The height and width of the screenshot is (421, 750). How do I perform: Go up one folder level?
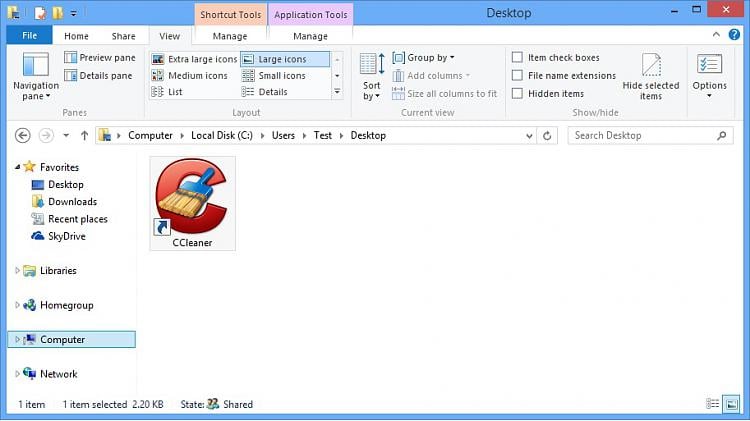click(x=85, y=136)
